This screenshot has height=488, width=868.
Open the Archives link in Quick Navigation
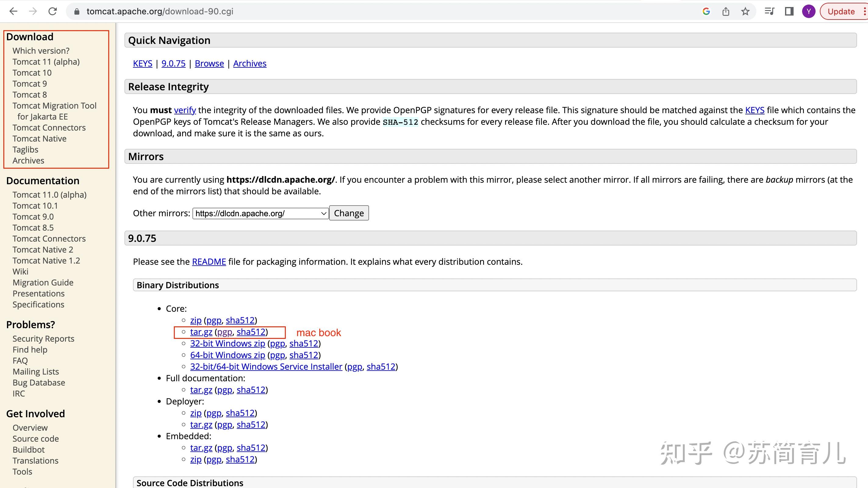[x=250, y=63]
